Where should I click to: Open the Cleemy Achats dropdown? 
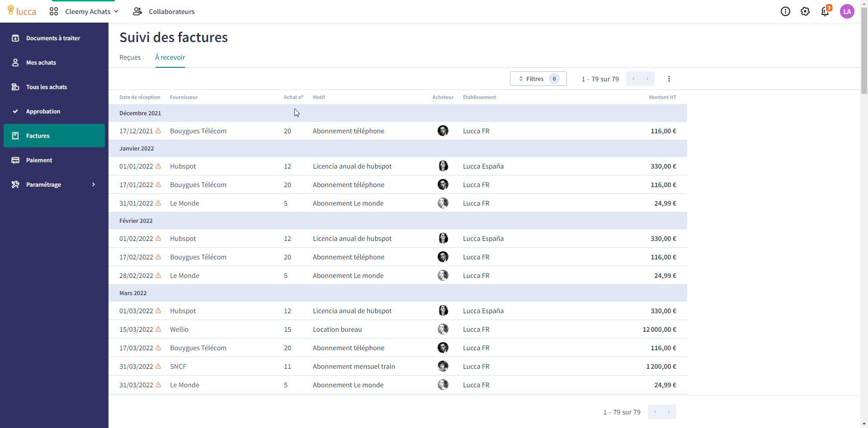92,11
